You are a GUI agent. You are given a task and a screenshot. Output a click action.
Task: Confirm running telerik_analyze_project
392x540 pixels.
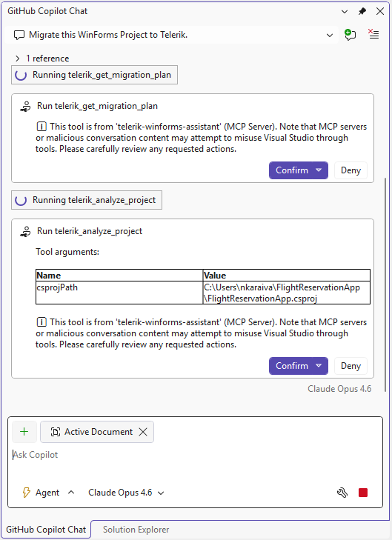tap(292, 366)
